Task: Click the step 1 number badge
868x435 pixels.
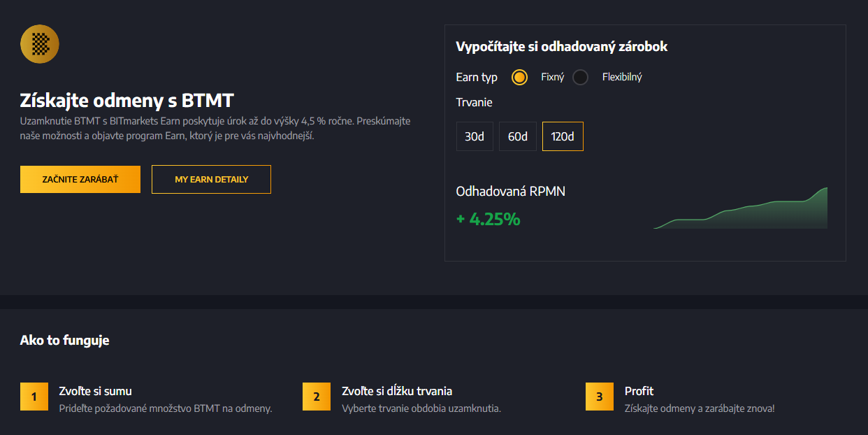Action: click(x=34, y=397)
